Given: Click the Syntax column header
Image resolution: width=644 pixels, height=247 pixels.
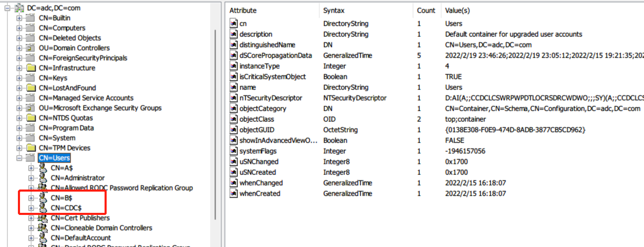Looking at the screenshot, I should click(334, 10).
